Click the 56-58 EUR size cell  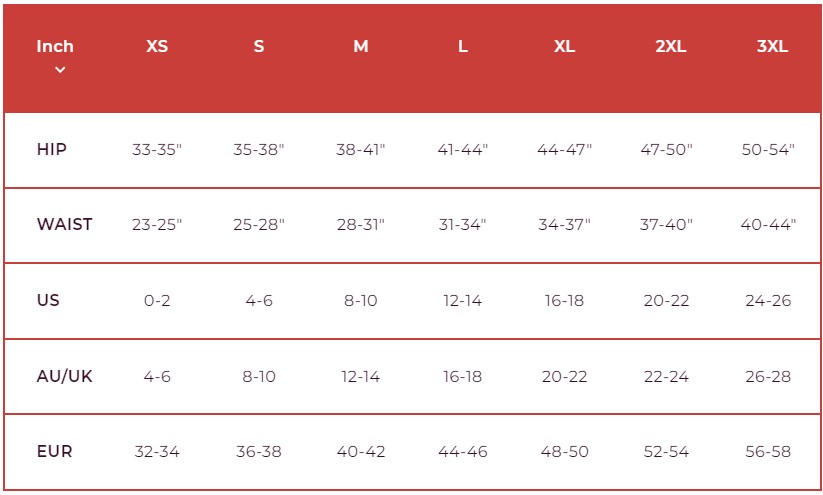click(x=768, y=452)
